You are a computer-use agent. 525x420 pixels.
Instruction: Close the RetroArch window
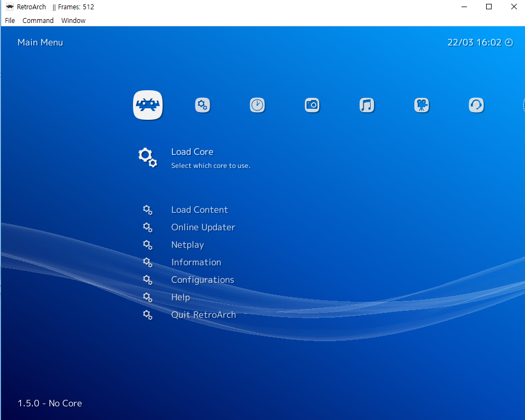(514, 7)
